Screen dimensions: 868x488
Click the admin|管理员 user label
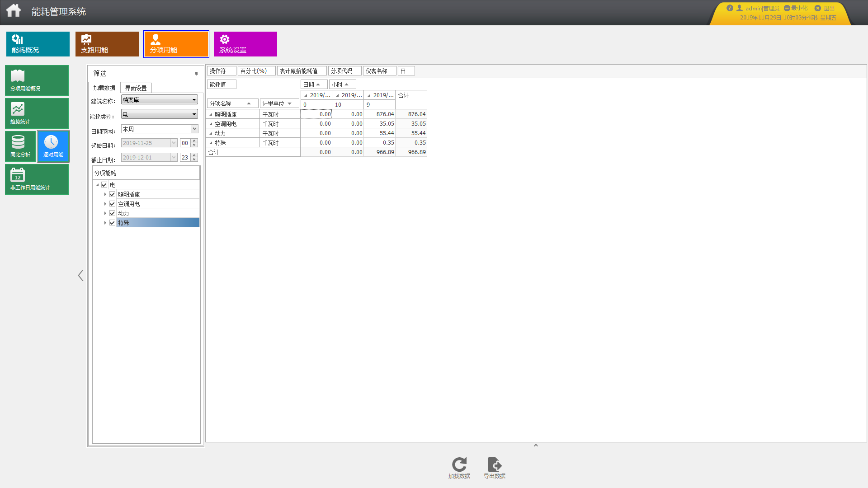point(762,8)
